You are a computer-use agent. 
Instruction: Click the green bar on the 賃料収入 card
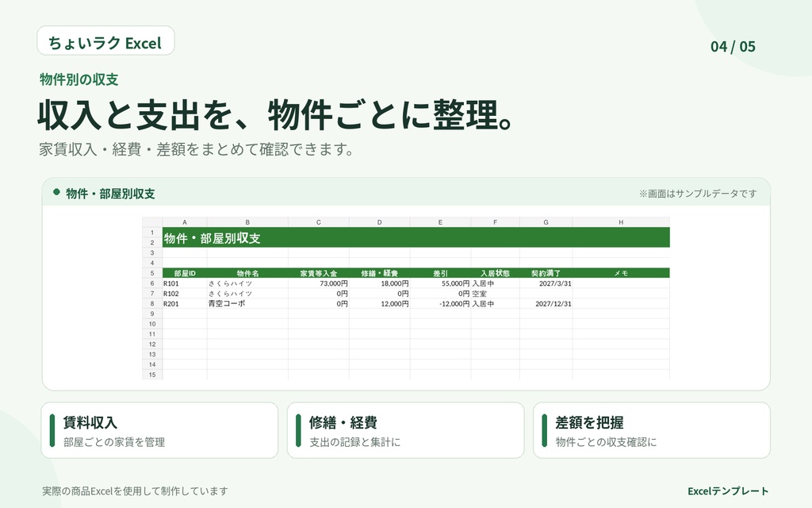click(52, 430)
